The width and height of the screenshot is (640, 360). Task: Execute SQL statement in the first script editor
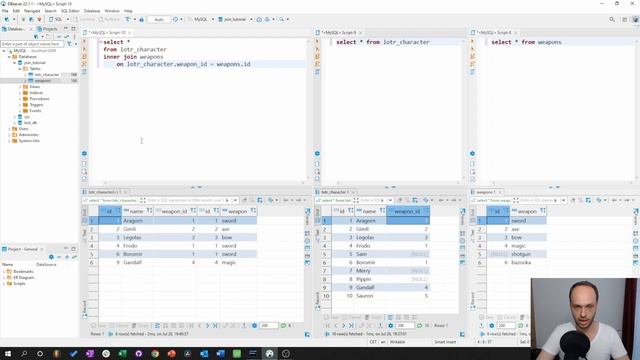tap(84, 42)
